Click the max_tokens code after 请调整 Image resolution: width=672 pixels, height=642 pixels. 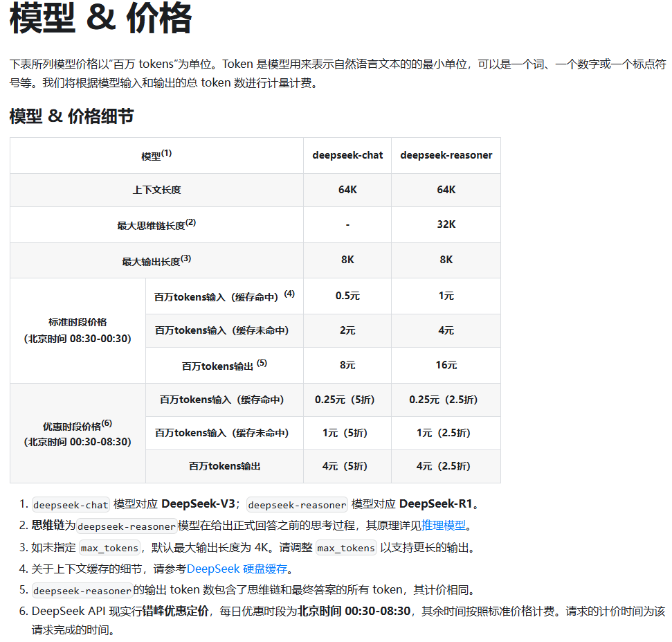[346, 548]
